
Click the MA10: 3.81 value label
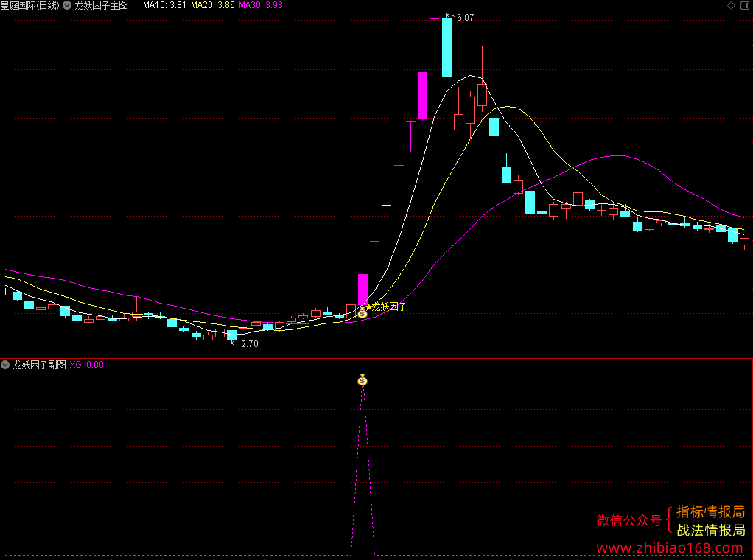coord(164,5)
